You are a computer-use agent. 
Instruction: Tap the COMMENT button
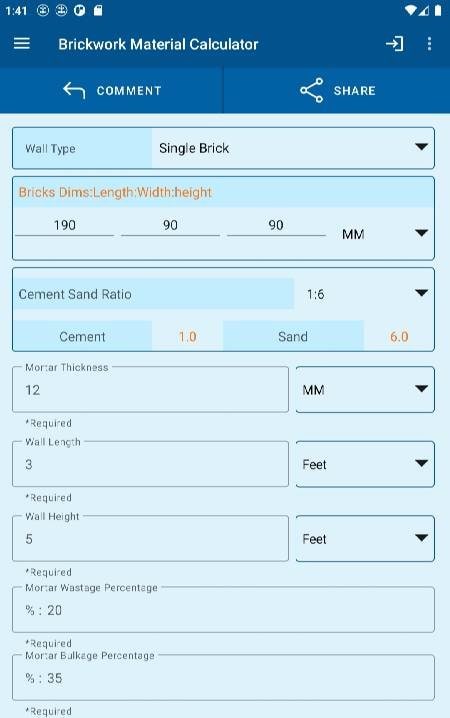(112, 90)
